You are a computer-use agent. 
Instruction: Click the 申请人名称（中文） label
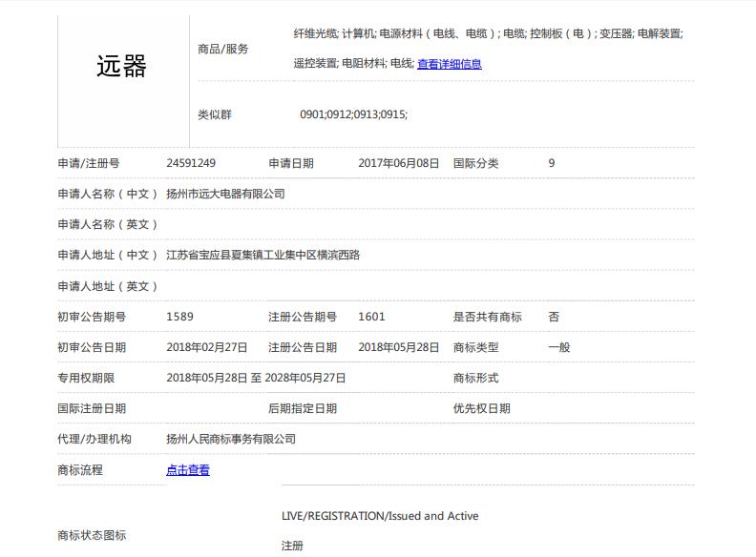pyautogui.click(x=108, y=194)
